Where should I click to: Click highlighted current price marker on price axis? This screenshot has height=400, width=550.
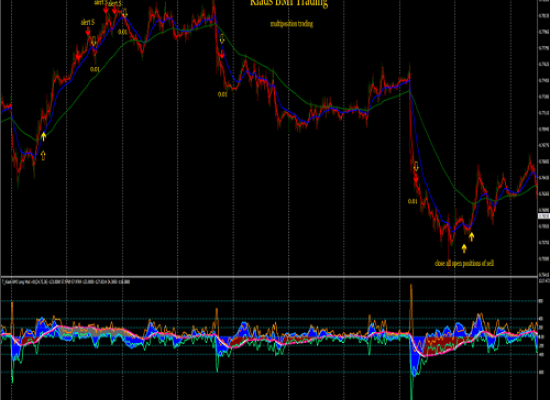click(544, 216)
